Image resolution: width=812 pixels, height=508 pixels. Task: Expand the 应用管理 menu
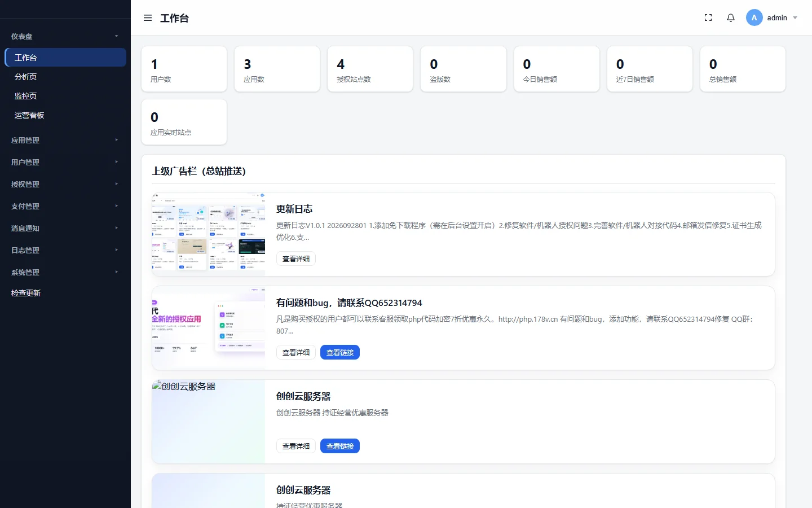tap(65, 140)
